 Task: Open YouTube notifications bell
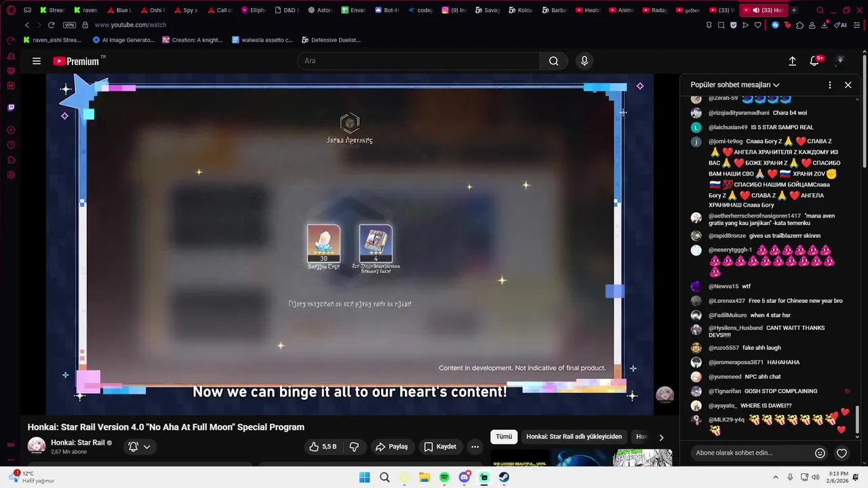(815, 61)
